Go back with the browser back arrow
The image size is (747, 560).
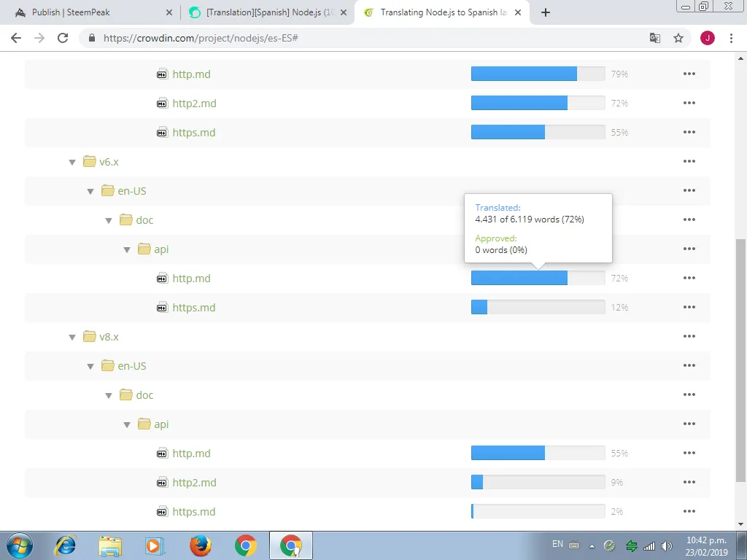point(16,38)
